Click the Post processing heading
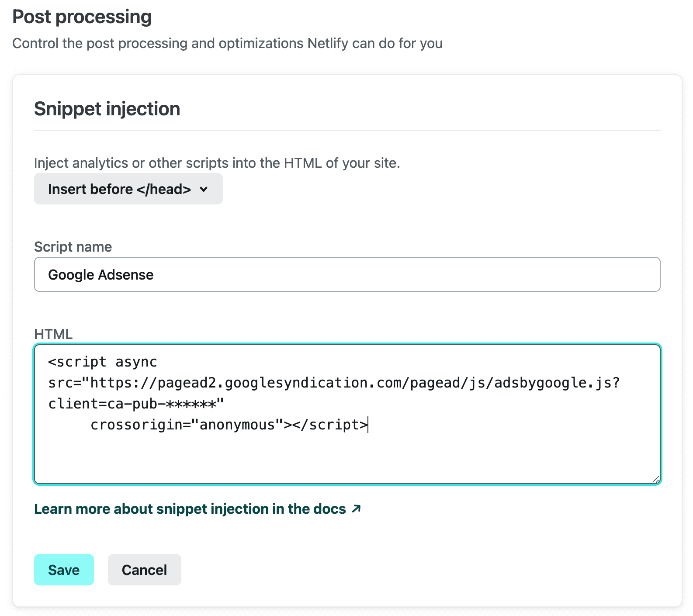693x616 pixels. 82,17
